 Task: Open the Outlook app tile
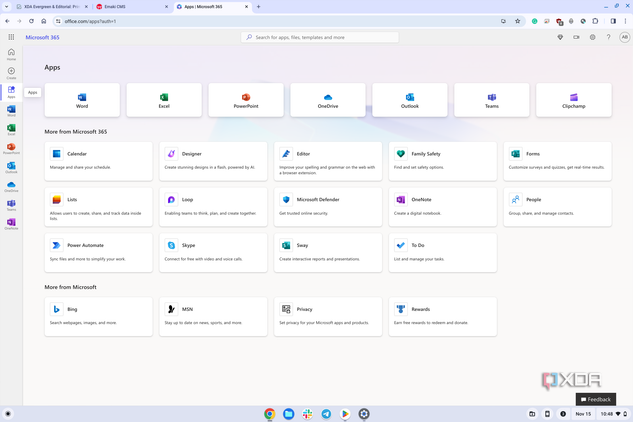pyautogui.click(x=410, y=100)
